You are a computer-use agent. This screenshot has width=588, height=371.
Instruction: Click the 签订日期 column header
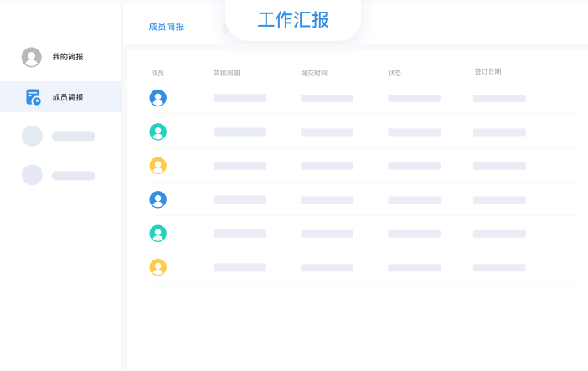(x=487, y=71)
